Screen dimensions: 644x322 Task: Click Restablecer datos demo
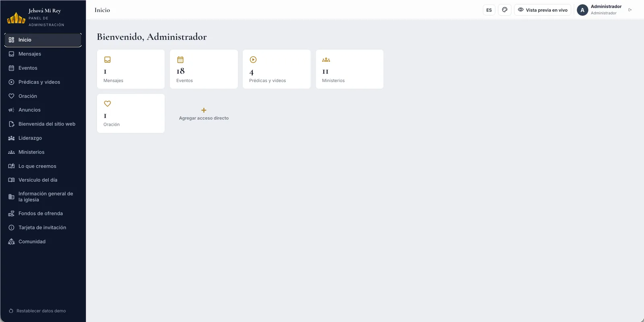coord(37,311)
